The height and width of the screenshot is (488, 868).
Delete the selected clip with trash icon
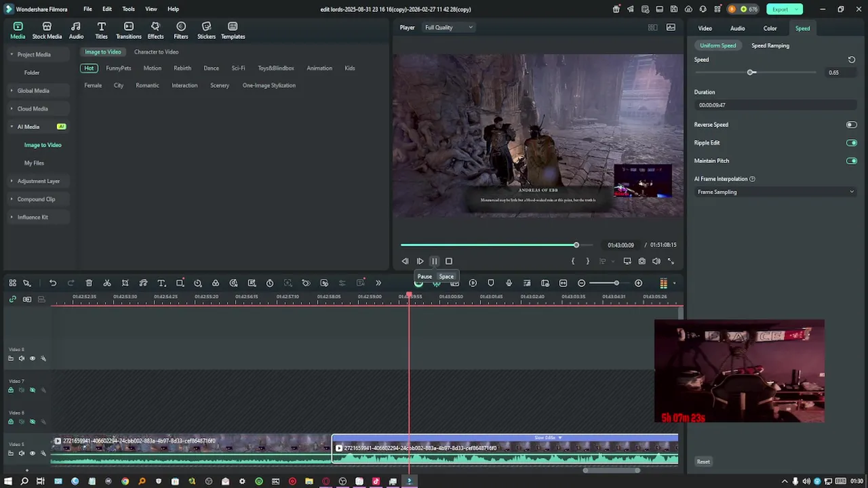tap(89, 283)
